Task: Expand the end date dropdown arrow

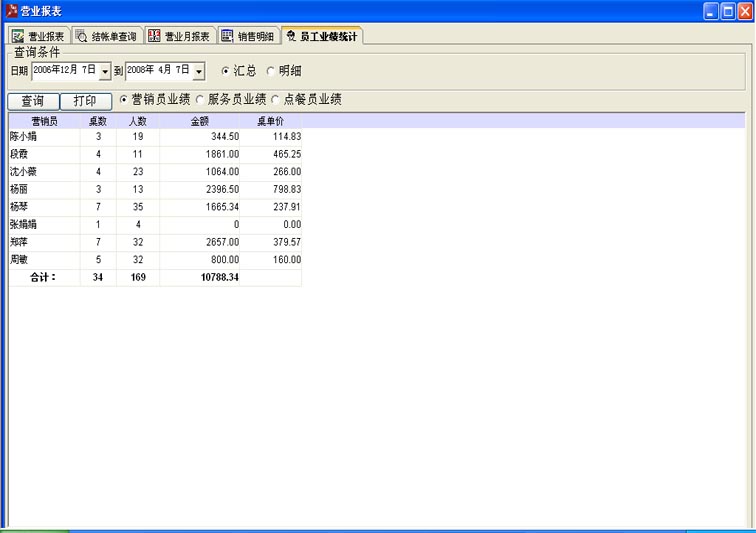Action: 199,72
